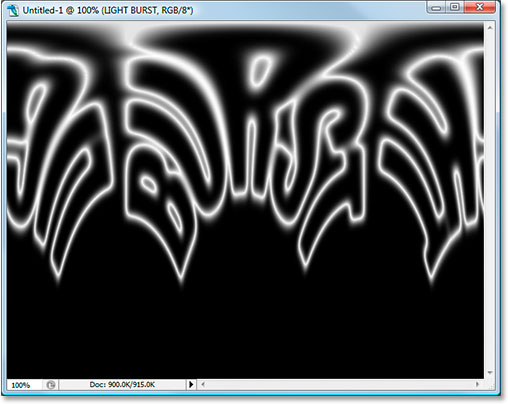
Task: Click the horizontal scrollbar right arrow
Action: coord(477,385)
